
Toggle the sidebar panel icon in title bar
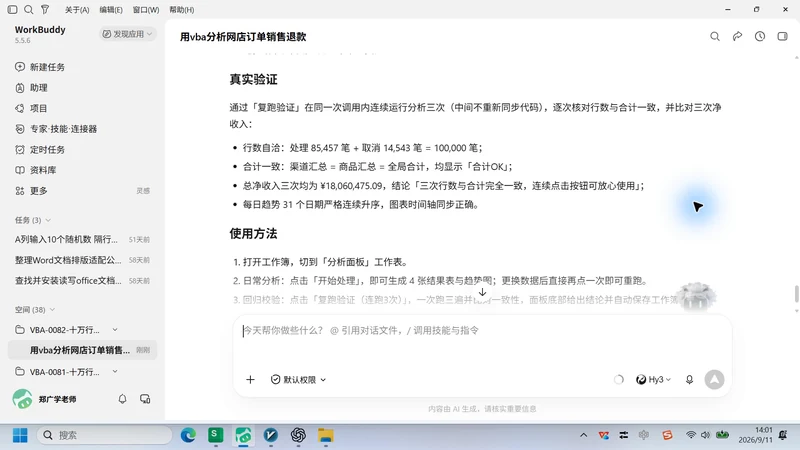[12, 9]
